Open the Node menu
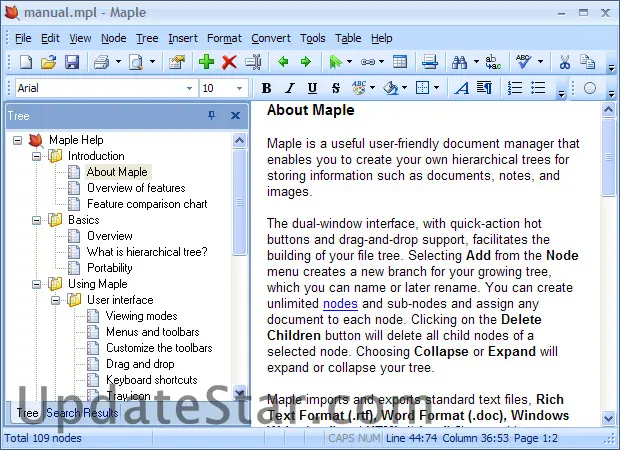The height and width of the screenshot is (450, 620). [x=113, y=38]
